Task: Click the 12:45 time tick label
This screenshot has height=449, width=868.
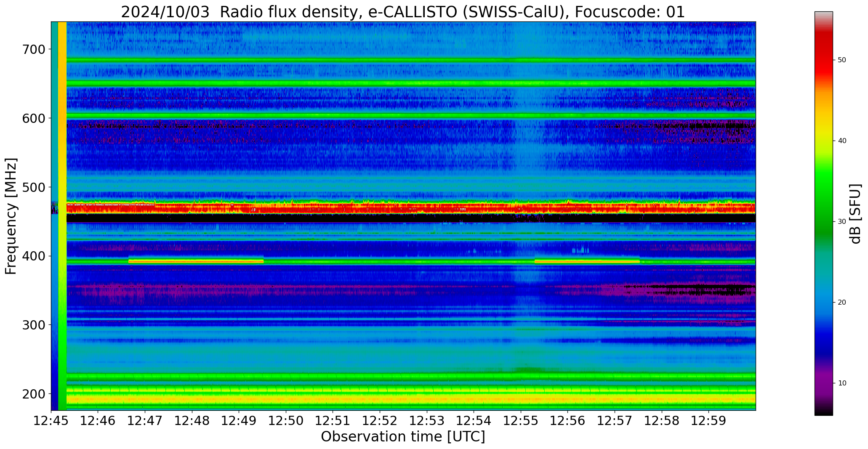Action: coord(51,421)
